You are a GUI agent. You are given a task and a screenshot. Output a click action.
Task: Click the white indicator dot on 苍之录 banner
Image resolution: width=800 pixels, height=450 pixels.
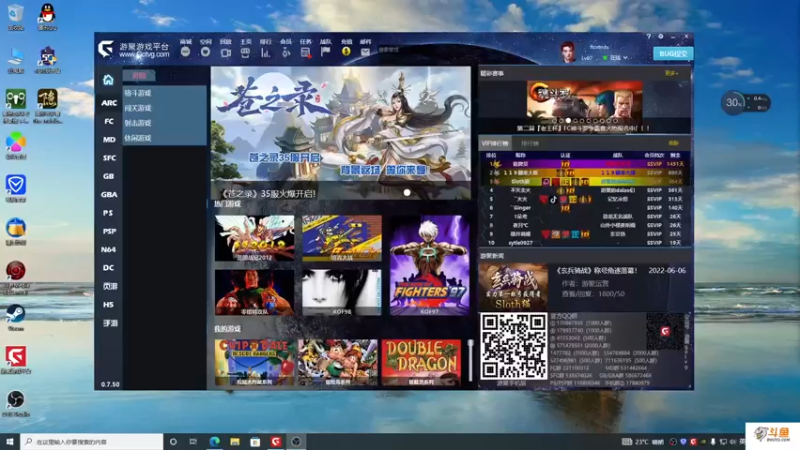(407, 193)
